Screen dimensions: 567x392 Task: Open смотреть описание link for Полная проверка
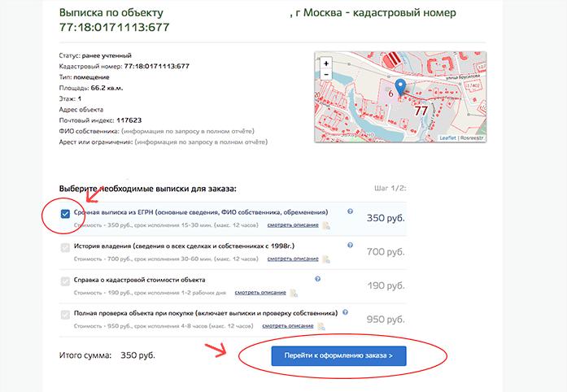click(288, 325)
